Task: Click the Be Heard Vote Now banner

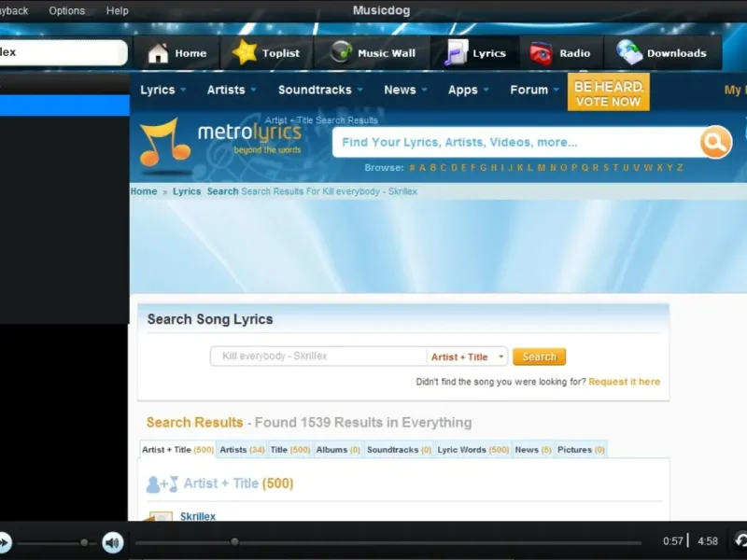Action: click(x=609, y=92)
